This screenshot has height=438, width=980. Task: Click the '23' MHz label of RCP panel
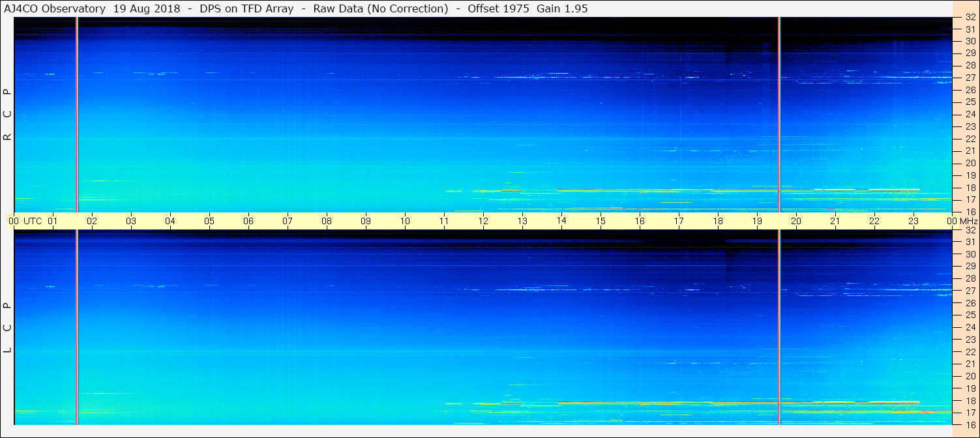coord(970,126)
